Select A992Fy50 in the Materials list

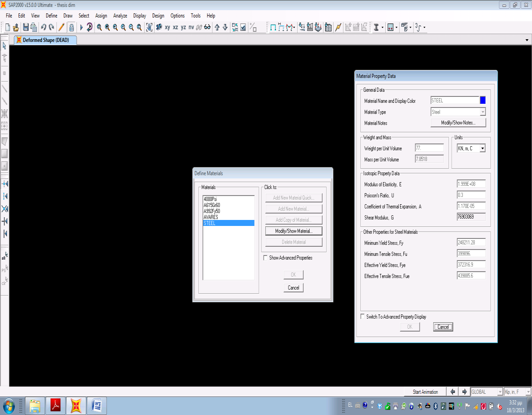228,211
